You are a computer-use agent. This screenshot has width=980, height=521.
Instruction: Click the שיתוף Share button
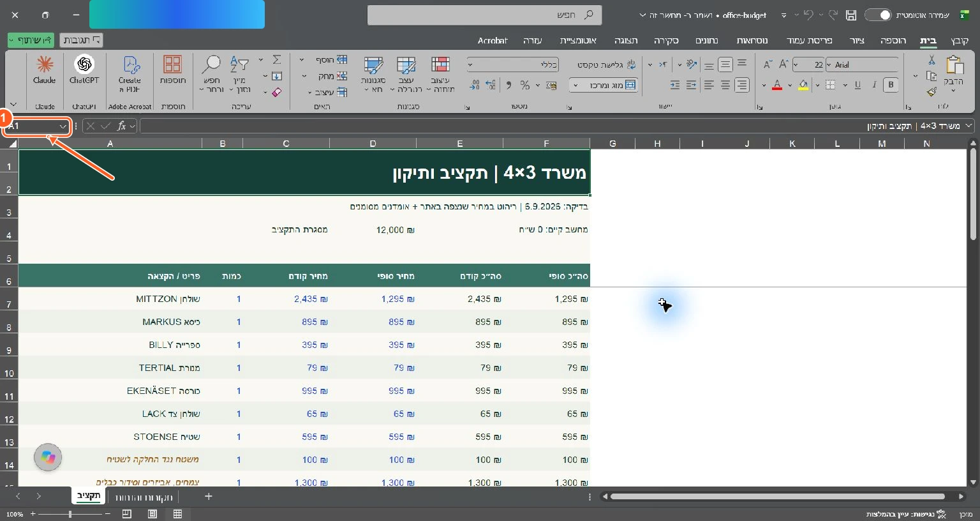tap(31, 40)
